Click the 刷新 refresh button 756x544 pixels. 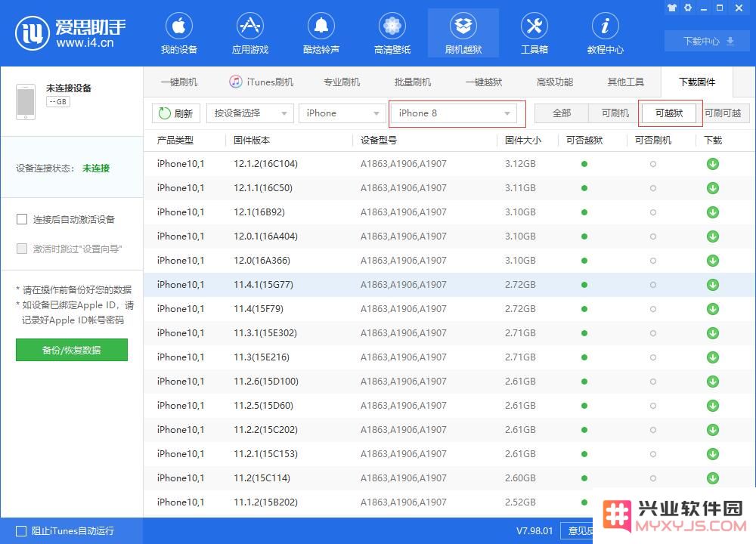[x=176, y=113]
